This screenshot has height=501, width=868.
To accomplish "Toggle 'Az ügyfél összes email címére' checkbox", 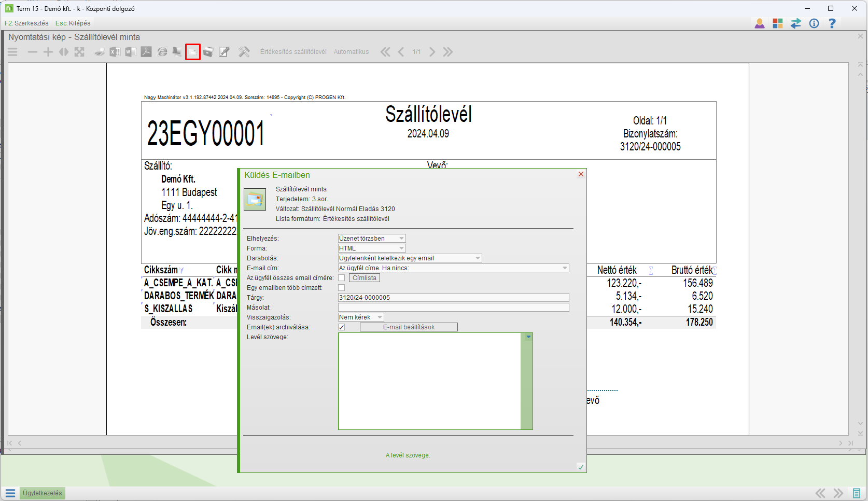I will [341, 278].
